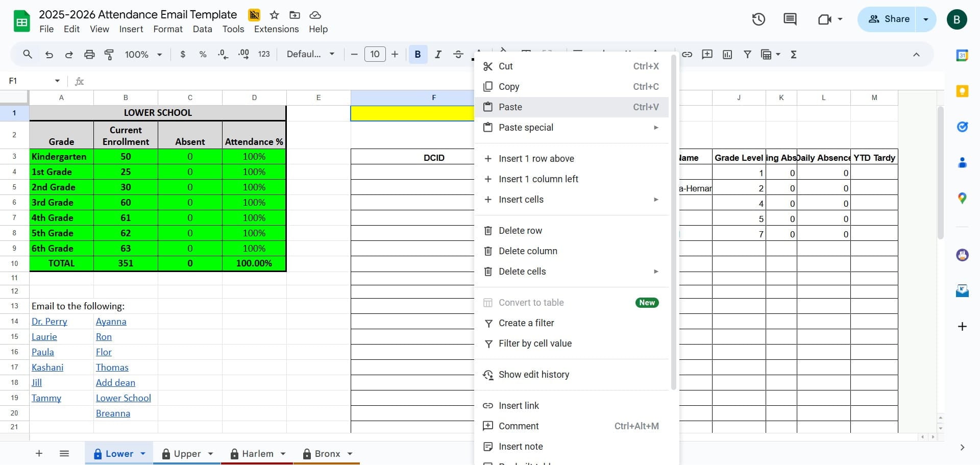Image resolution: width=980 pixels, height=465 pixels.
Task: Open Google Calendar in side panel
Action: [x=962, y=56]
